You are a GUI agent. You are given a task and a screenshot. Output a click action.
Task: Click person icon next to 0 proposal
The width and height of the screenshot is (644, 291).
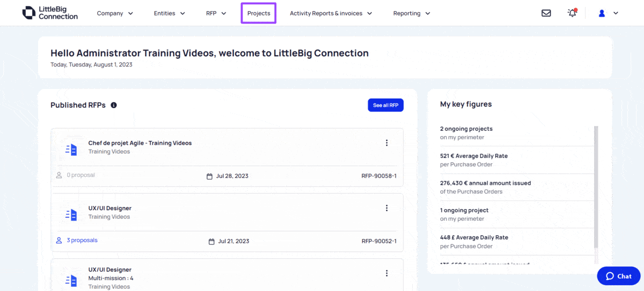point(59,175)
